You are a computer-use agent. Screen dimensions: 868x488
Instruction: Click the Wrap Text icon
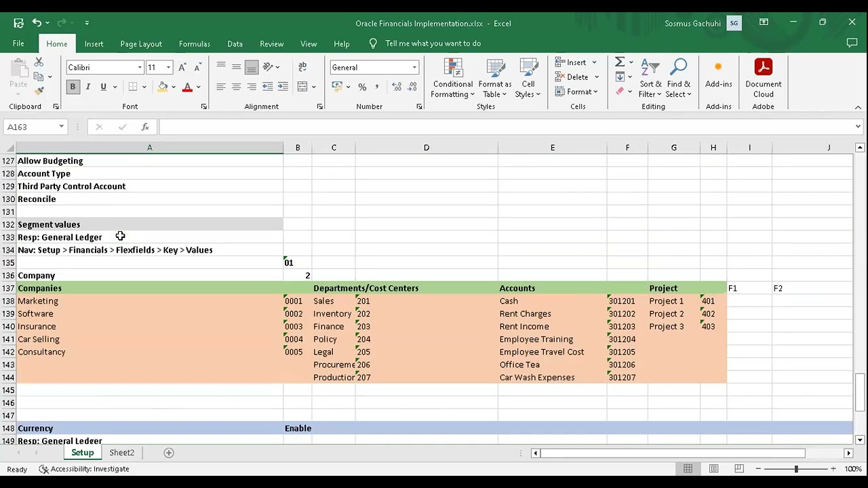pos(302,66)
